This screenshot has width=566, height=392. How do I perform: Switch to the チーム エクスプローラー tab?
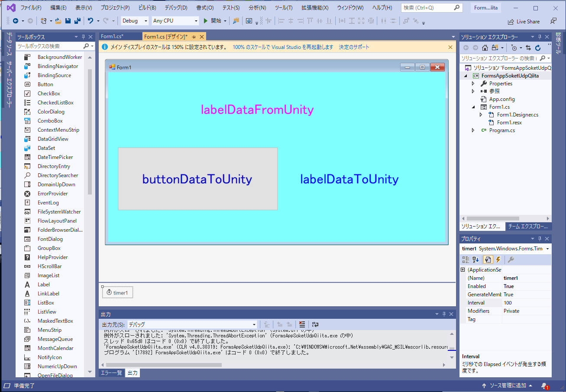pos(528,227)
